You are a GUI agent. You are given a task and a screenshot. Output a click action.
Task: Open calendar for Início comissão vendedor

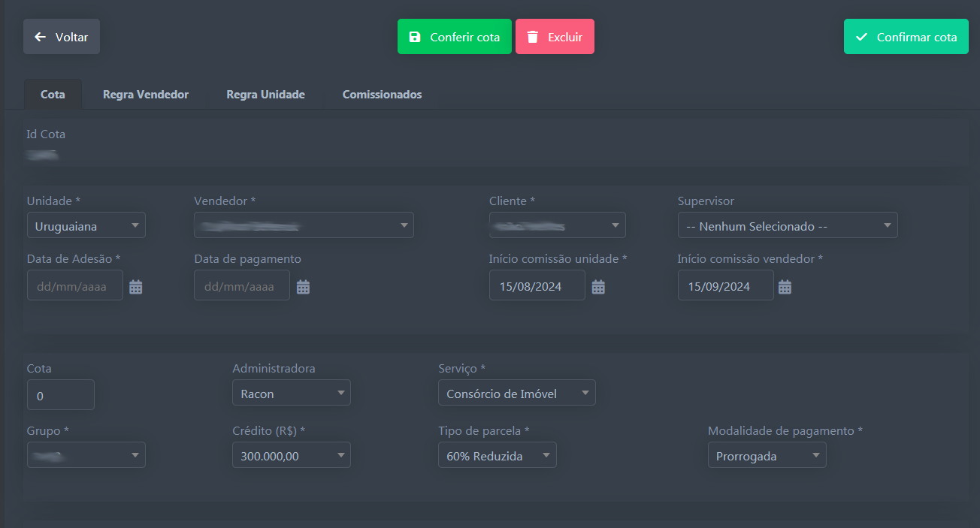point(785,287)
